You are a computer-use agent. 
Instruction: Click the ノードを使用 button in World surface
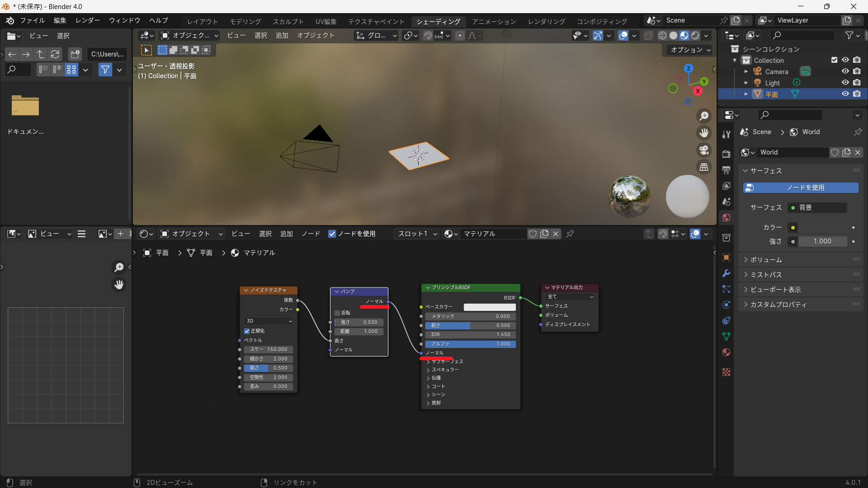pyautogui.click(x=801, y=188)
